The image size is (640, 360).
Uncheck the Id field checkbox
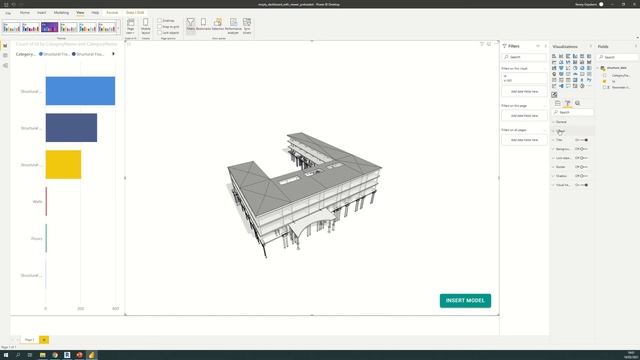(x=604, y=81)
